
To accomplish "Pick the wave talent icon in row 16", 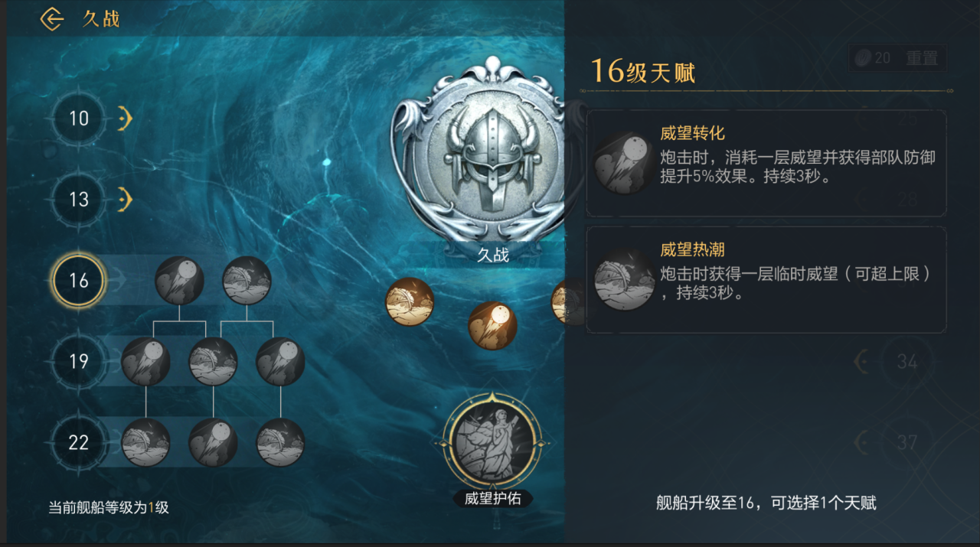I will pos(247,281).
